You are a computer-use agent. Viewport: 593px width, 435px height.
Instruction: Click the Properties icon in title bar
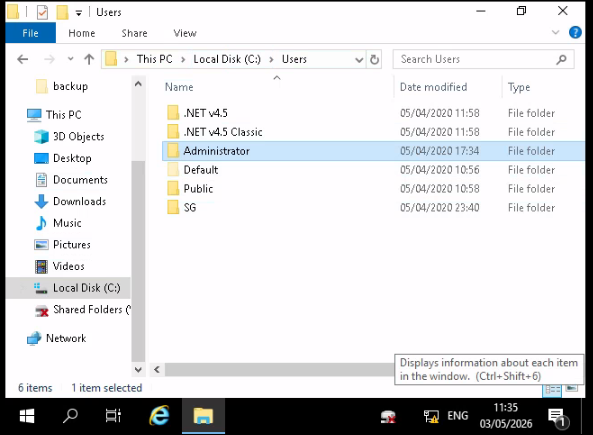(42, 12)
